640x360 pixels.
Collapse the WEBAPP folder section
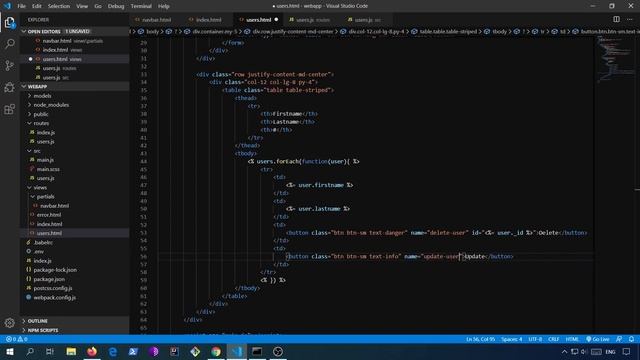(x=37, y=87)
